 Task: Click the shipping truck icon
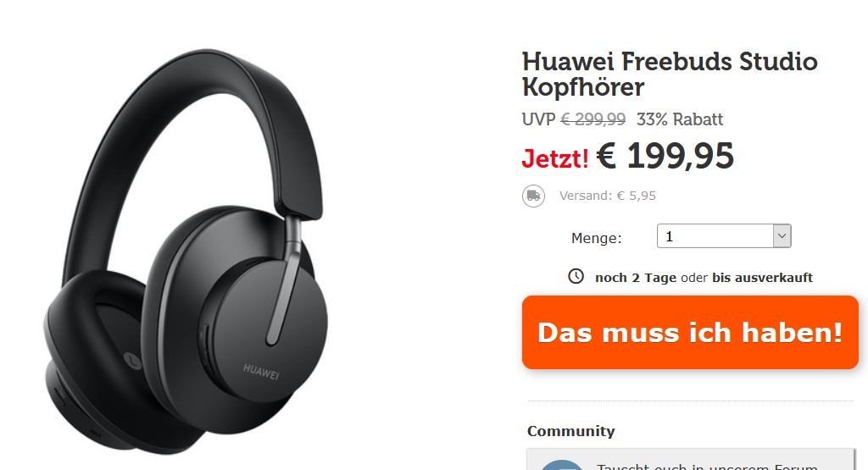pos(534,196)
